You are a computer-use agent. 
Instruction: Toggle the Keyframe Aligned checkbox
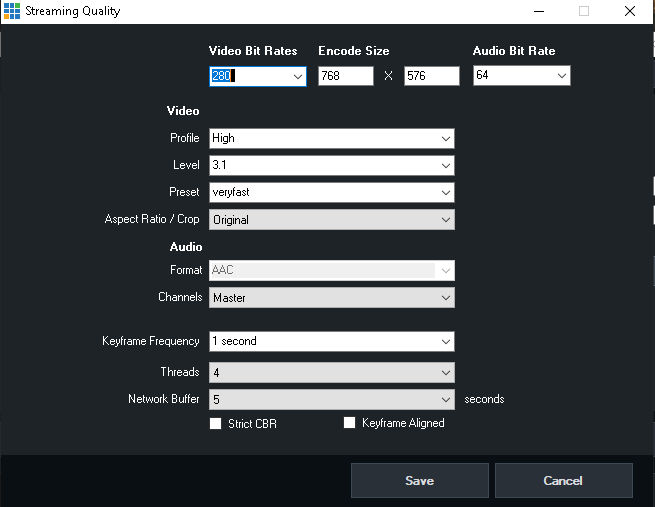(x=349, y=423)
